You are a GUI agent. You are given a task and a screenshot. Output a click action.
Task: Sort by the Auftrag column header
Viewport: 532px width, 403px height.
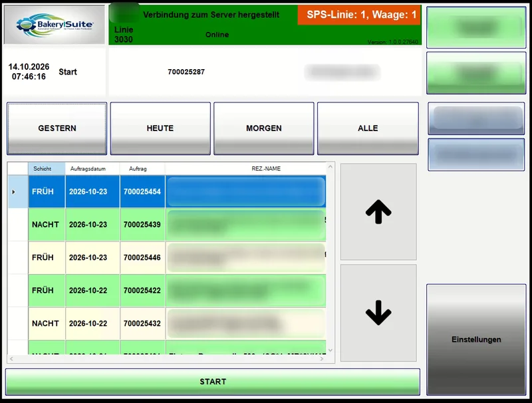142,169
